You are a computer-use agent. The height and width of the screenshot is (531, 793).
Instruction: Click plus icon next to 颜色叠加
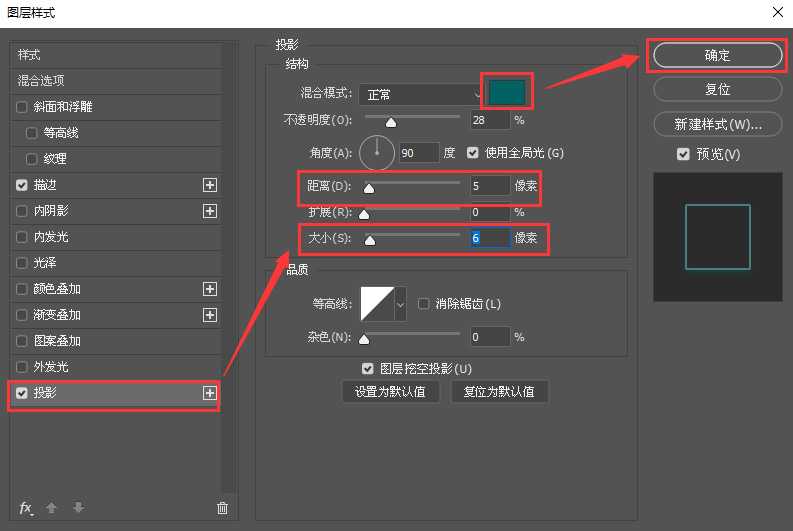coord(210,289)
